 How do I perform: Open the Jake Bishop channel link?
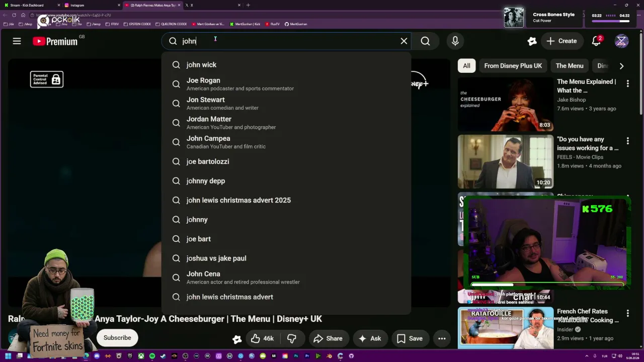pyautogui.click(x=571, y=100)
